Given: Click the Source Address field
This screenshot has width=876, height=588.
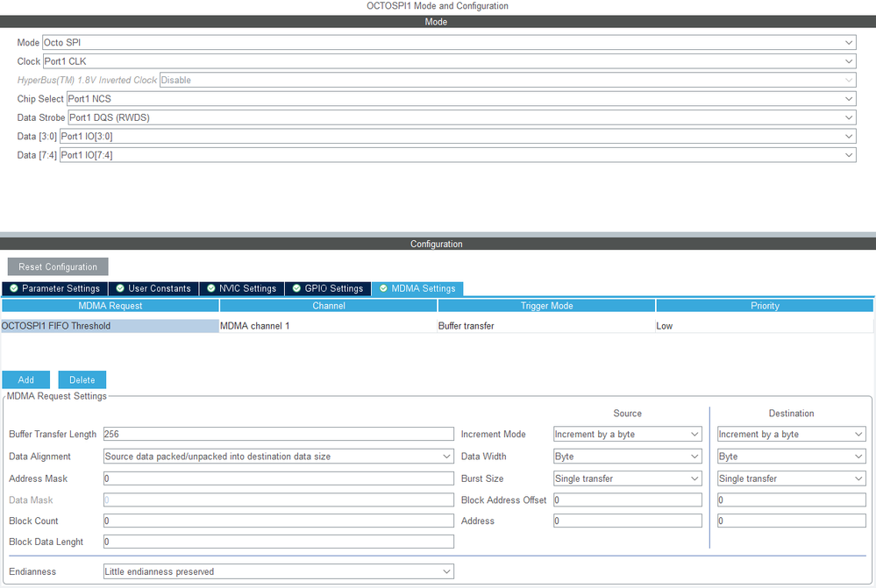Looking at the screenshot, I should pos(627,521).
